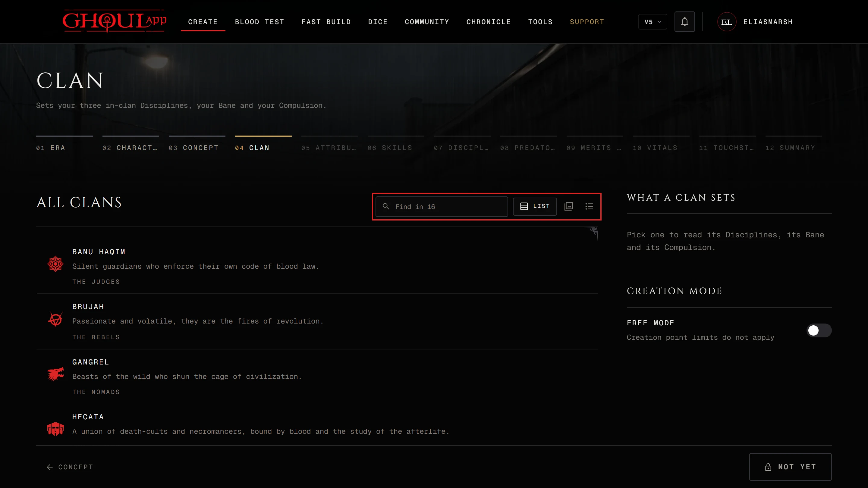Viewport: 868px width, 488px height.
Task: Open the Chronicle menu
Action: pyautogui.click(x=488, y=22)
